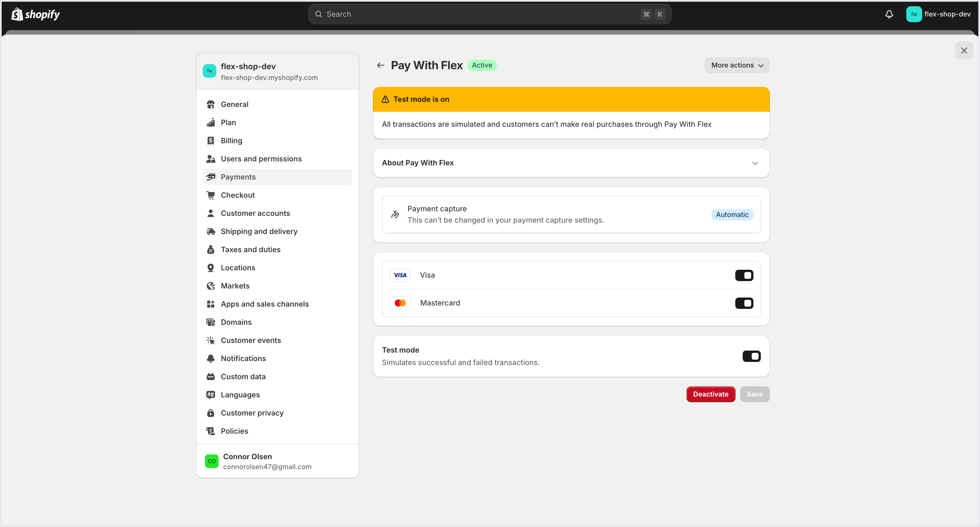Open Domains settings

click(278, 322)
